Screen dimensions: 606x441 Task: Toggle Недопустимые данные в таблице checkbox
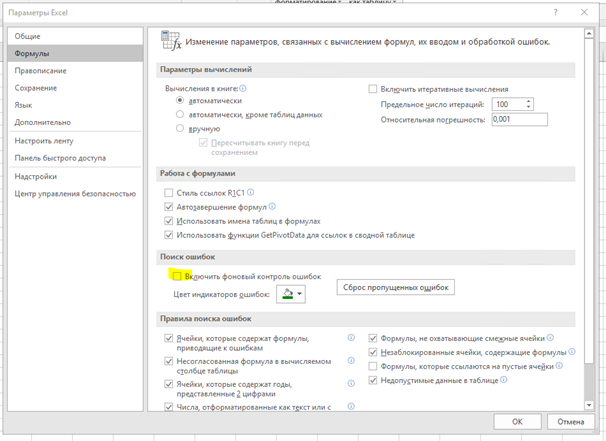[x=373, y=380]
